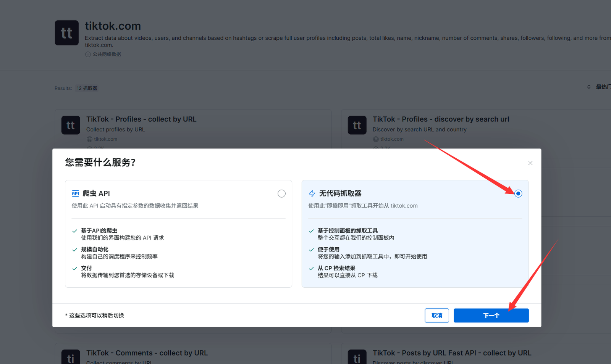Click the tiktok.com tt logo in header

(67, 33)
